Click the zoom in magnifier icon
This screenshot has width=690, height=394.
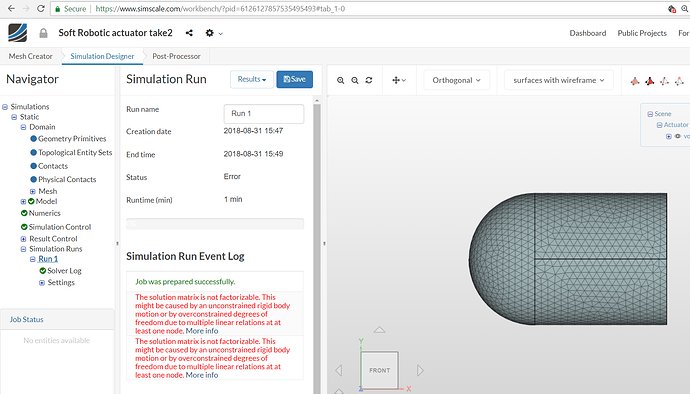pyautogui.click(x=341, y=80)
